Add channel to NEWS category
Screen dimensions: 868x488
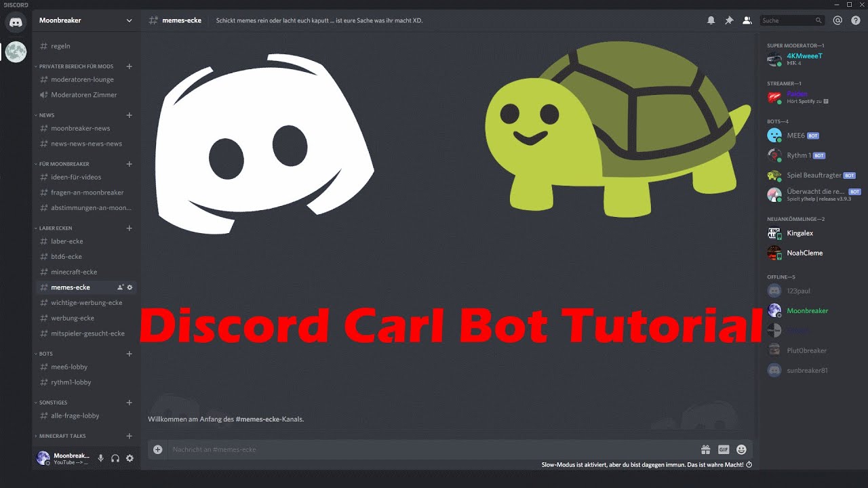click(x=129, y=115)
